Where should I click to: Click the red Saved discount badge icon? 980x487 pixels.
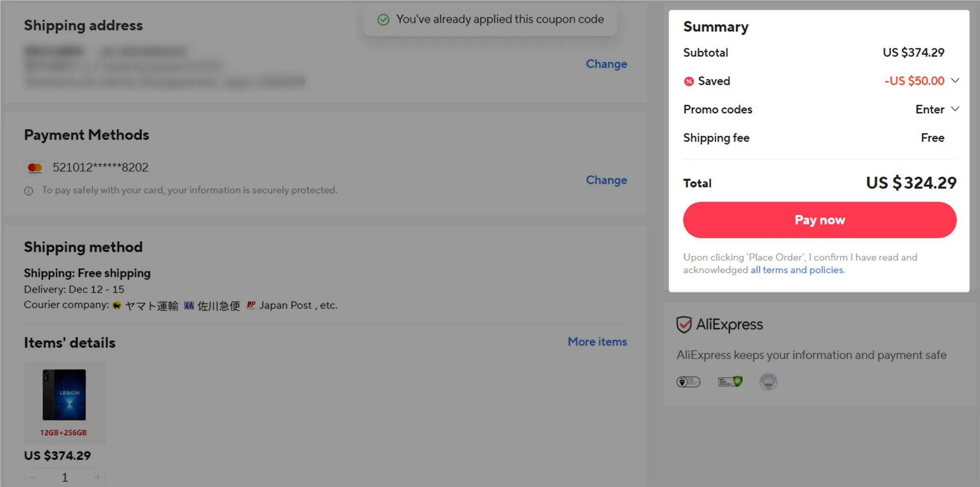pos(689,81)
